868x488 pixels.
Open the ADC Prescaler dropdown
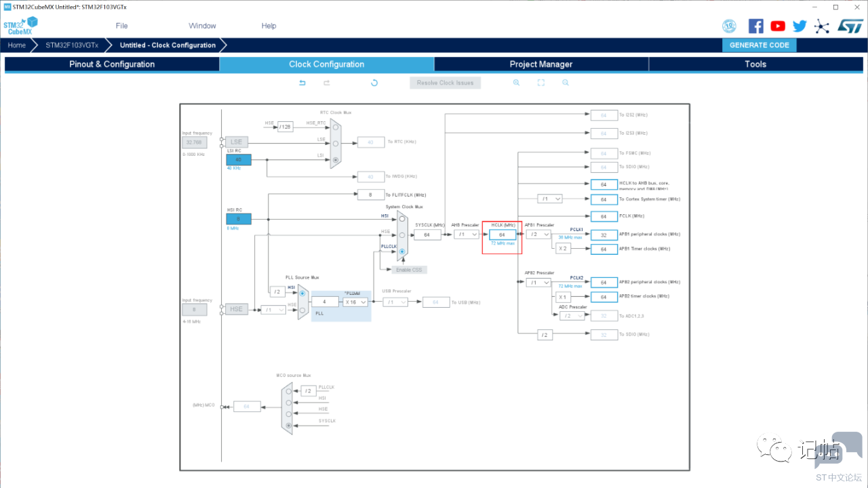click(x=572, y=316)
